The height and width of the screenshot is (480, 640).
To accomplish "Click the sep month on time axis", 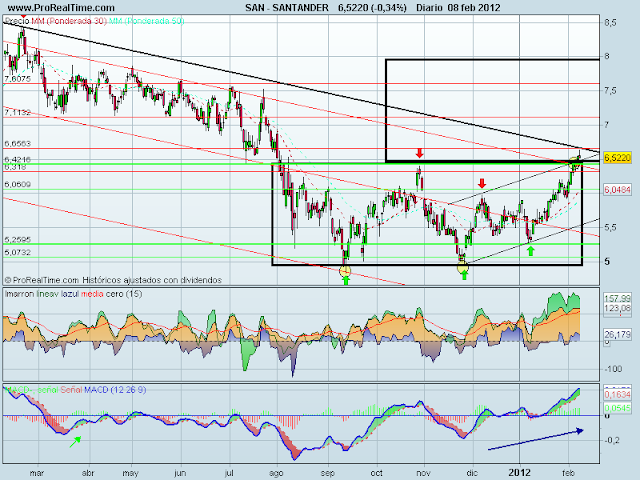I will click(327, 473).
